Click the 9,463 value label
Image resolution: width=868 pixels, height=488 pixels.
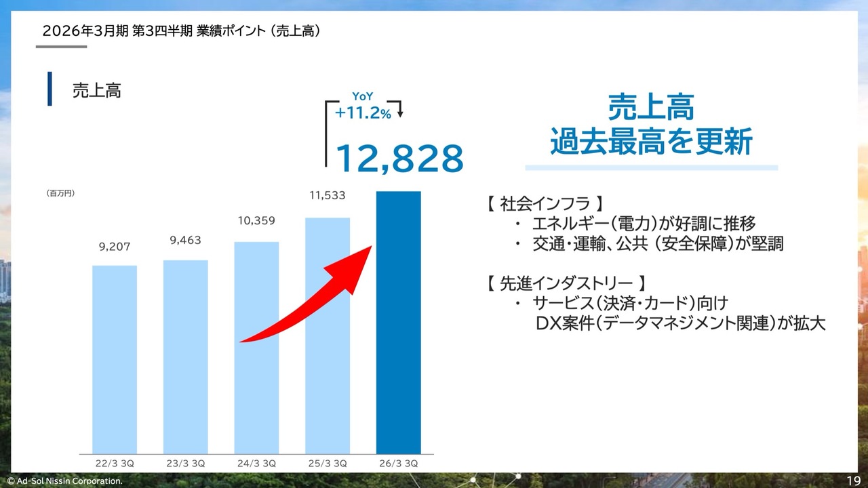point(185,240)
